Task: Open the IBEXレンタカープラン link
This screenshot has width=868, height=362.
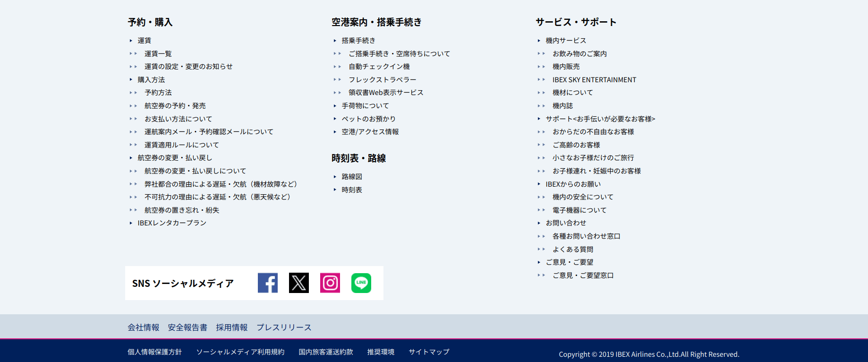Action: 172,223
